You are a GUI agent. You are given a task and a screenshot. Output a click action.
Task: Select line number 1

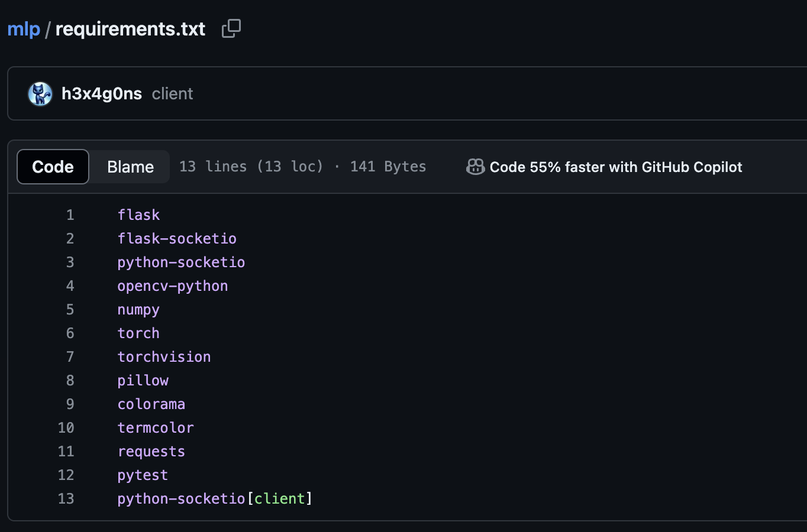(x=70, y=215)
